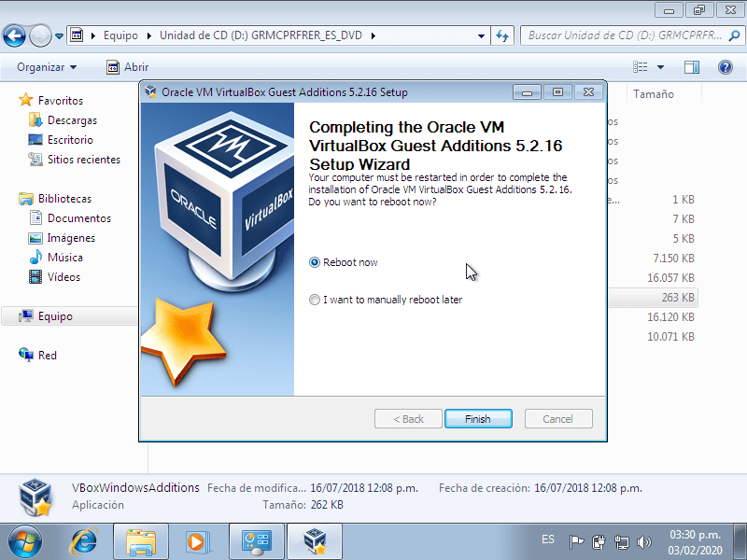
Task: Click the search Unidad de CD field
Action: click(624, 36)
